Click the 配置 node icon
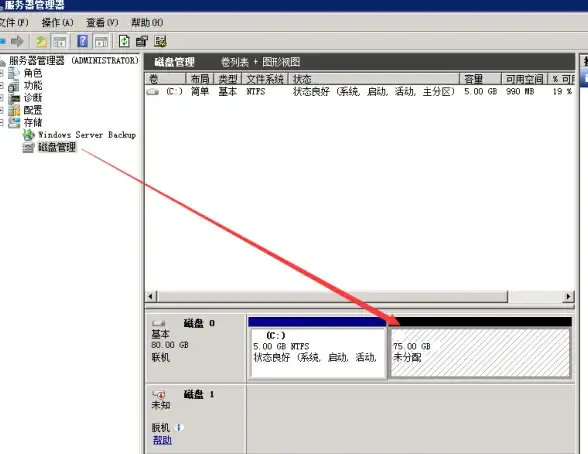The width and height of the screenshot is (588, 454). [14, 110]
